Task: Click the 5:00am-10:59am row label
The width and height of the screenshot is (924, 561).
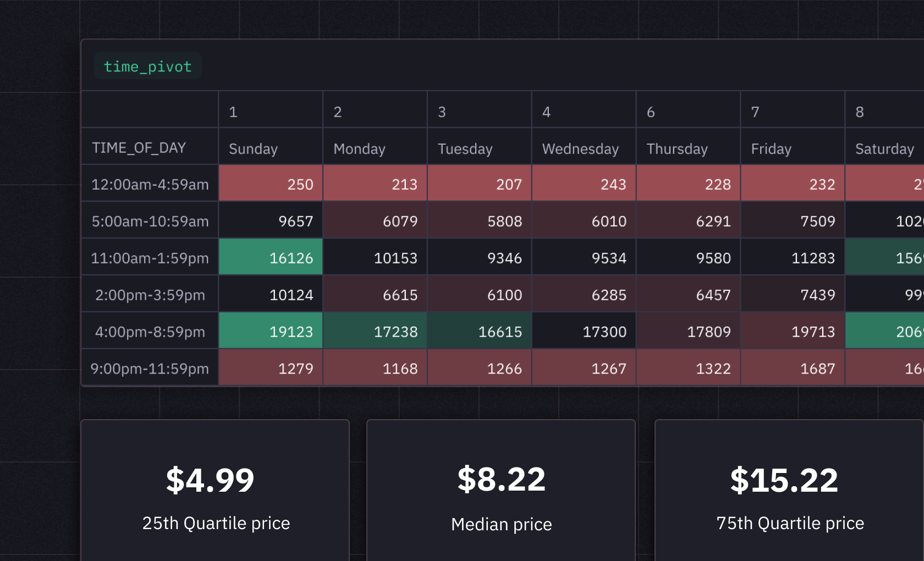Action: pos(150,221)
